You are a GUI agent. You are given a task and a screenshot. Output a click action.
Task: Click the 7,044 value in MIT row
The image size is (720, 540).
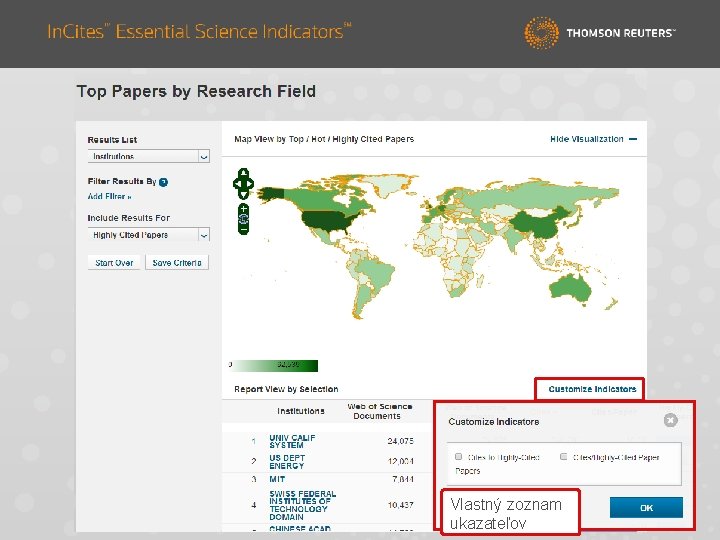[x=403, y=479]
